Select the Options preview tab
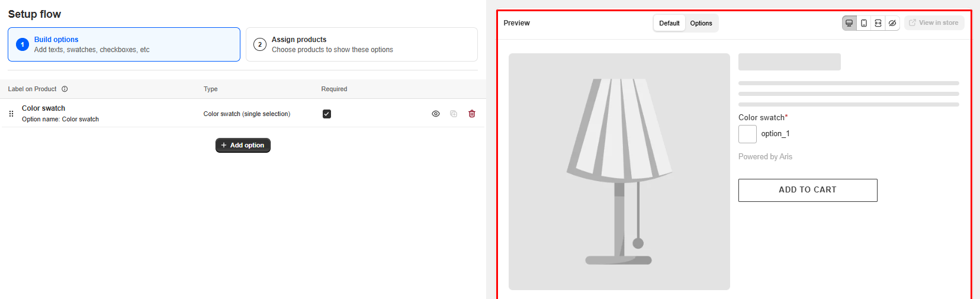The height and width of the screenshot is (299, 980). (x=701, y=23)
